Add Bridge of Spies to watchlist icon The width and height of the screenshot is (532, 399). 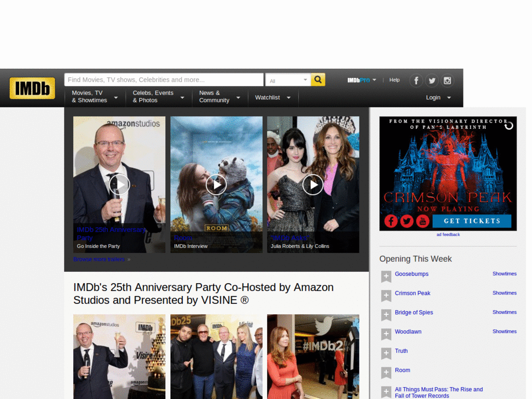coord(386,315)
